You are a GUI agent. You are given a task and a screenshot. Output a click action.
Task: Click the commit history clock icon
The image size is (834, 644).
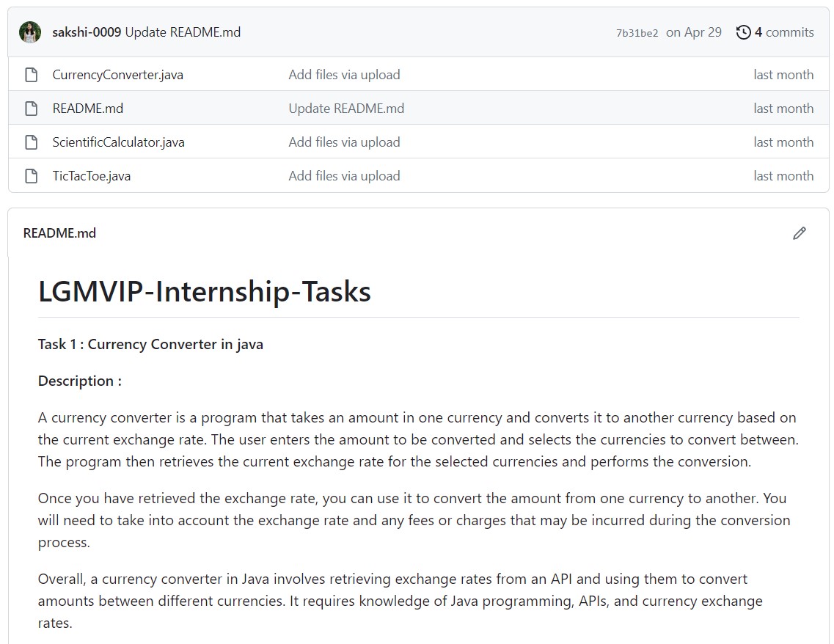(x=743, y=32)
